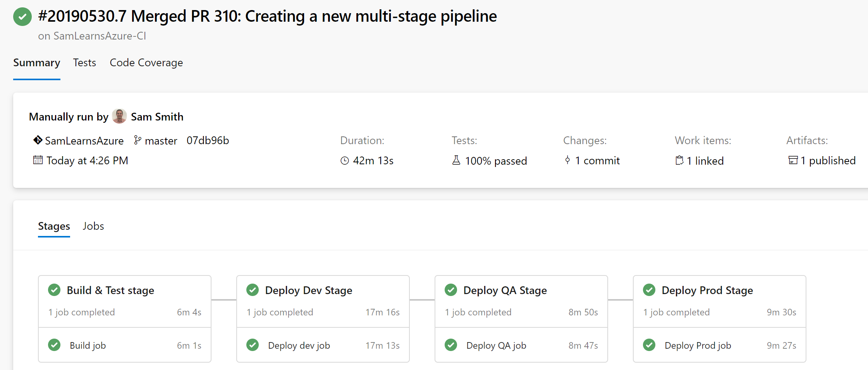
Task: Click the clock icon next to 42m 13s
Action: (x=345, y=160)
